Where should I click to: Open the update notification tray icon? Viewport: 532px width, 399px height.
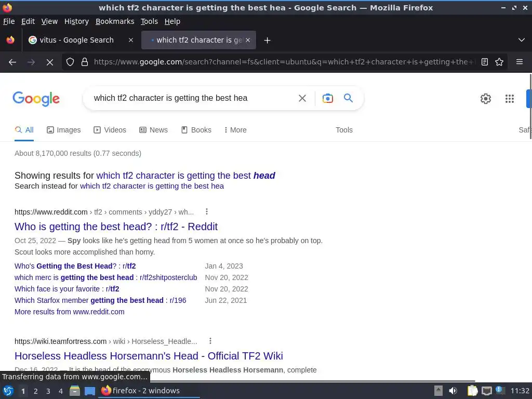(x=500, y=390)
